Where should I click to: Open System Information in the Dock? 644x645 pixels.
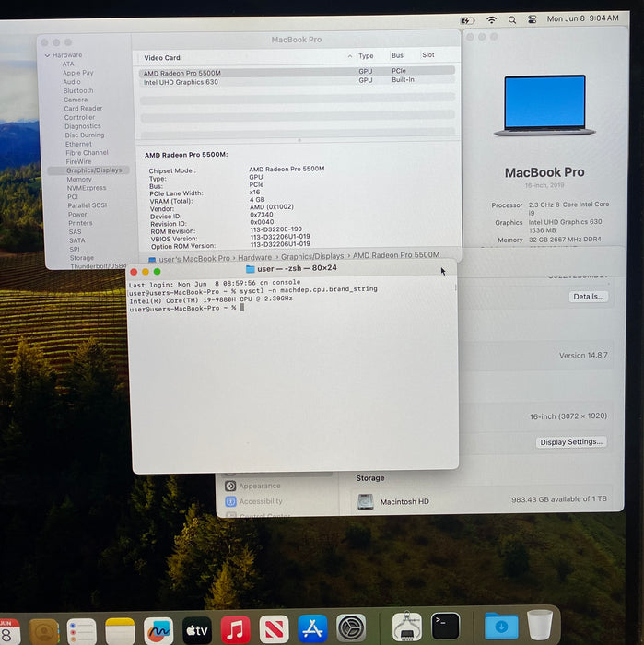point(406,627)
